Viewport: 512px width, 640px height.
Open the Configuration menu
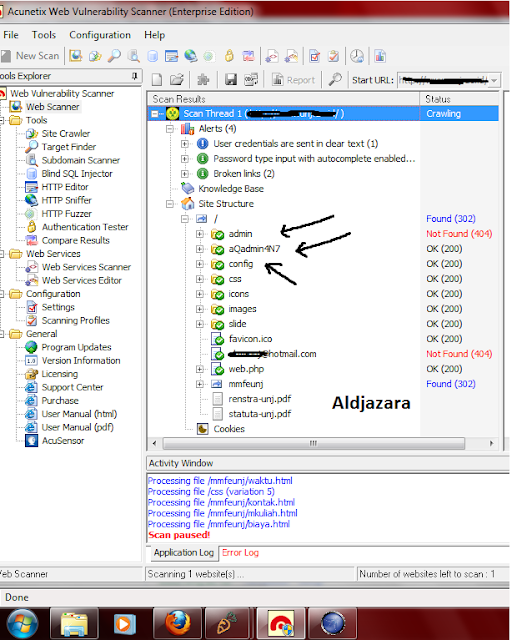pos(100,35)
